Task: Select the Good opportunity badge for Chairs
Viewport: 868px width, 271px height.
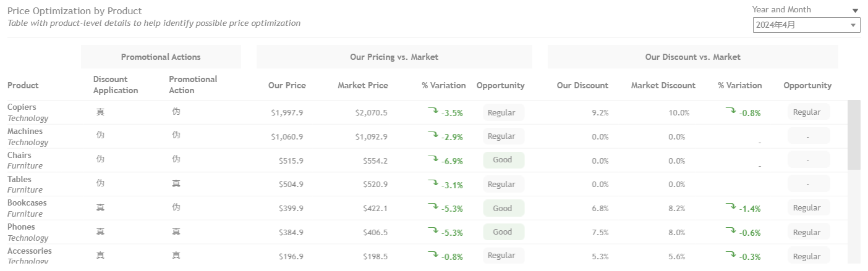Action: (503, 160)
